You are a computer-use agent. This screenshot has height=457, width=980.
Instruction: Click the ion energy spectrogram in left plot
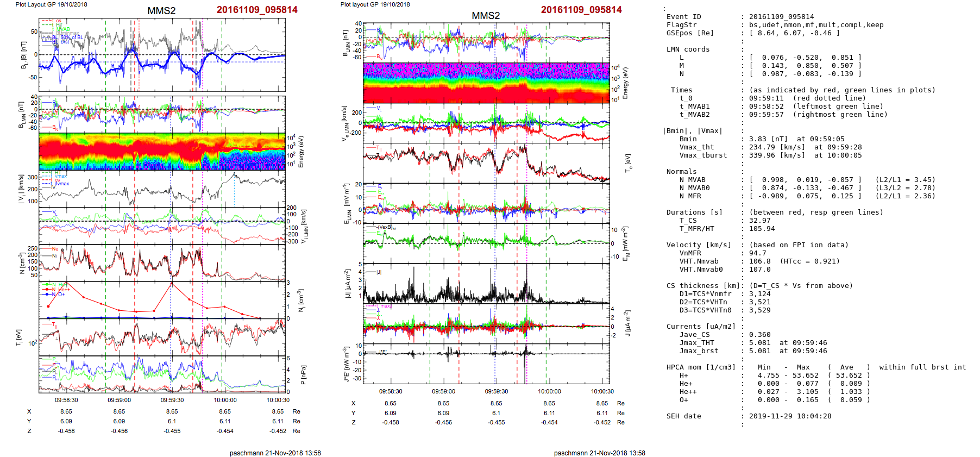(162, 152)
